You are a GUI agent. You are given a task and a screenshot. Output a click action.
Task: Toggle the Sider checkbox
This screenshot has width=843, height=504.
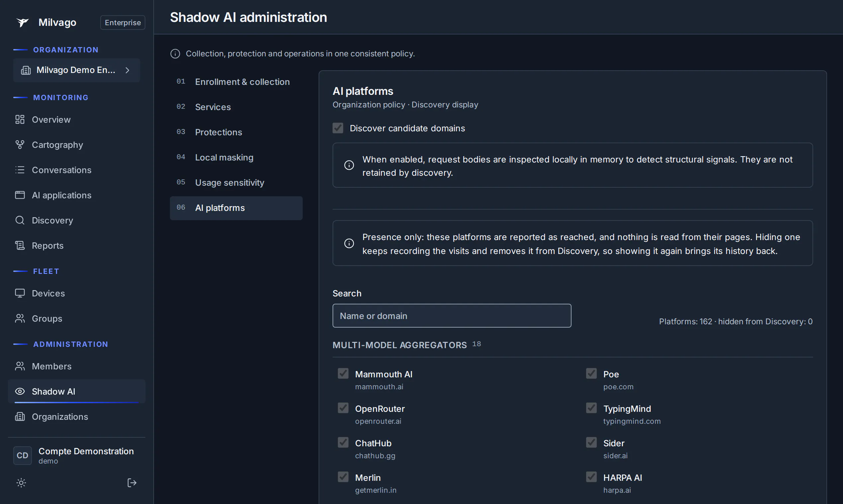tap(591, 443)
